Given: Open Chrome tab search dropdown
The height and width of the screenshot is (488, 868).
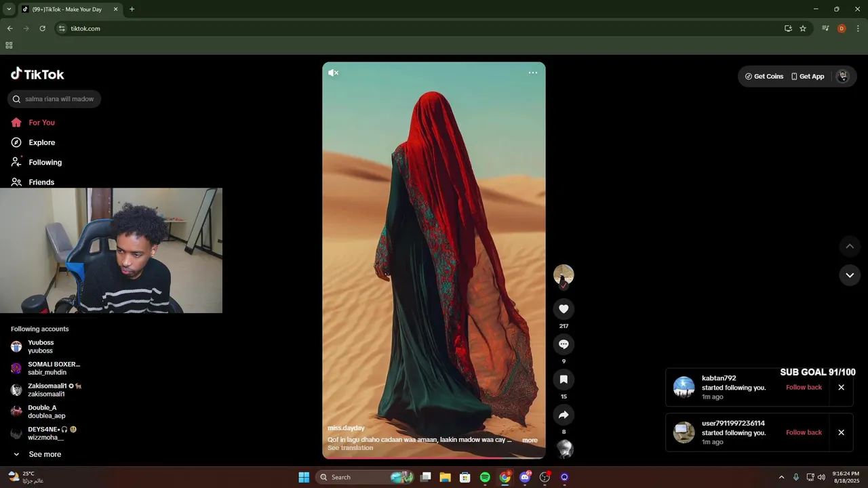Looking at the screenshot, I should 9,9.
